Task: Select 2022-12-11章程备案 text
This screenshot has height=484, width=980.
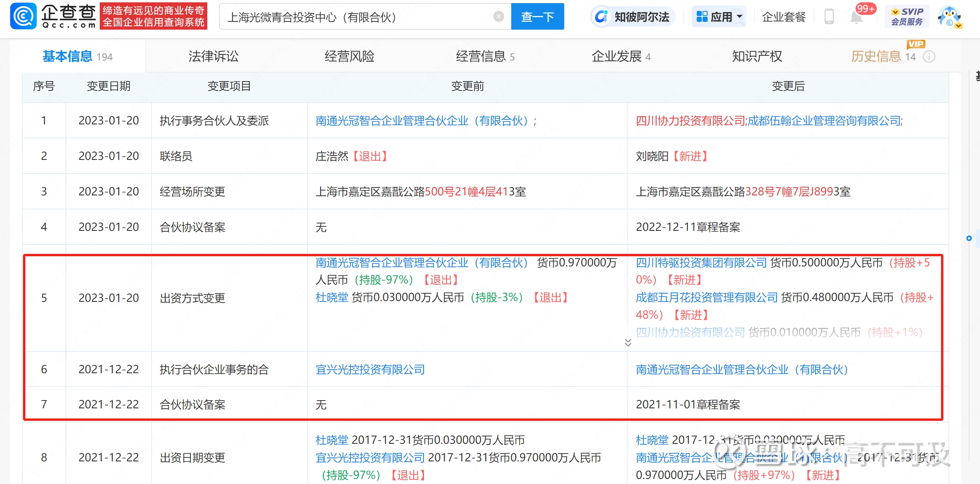Action: coord(688,227)
